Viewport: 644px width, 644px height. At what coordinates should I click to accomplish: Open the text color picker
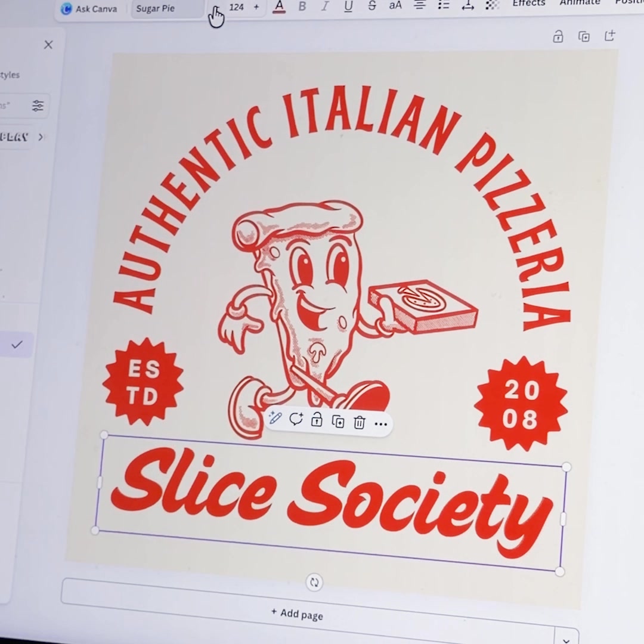tap(279, 6)
